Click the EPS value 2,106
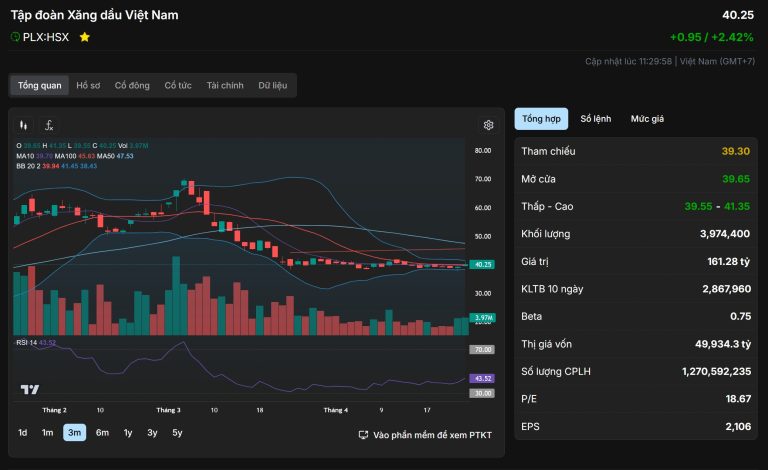This screenshot has height=470, width=768. click(738, 426)
